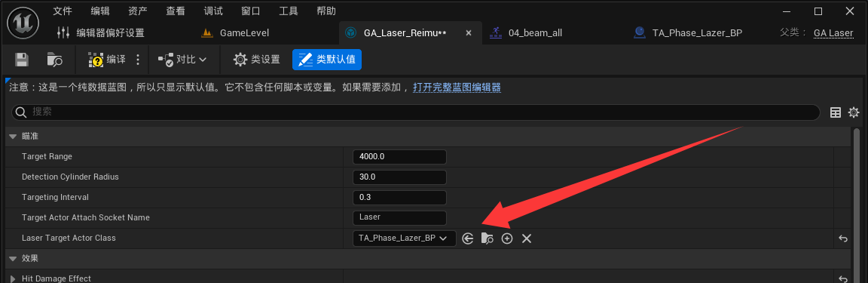Browse to asset in Content Browser
The width and height of the screenshot is (868, 283).
click(x=54, y=60)
